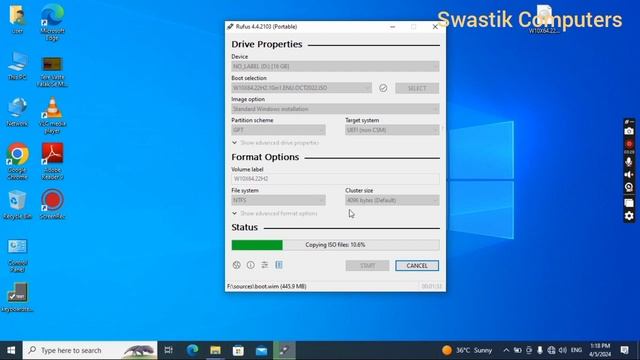The width and height of the screenshot is (640, 360).
Task: Open Task View on the taskbar
Action: click(169, 350)
